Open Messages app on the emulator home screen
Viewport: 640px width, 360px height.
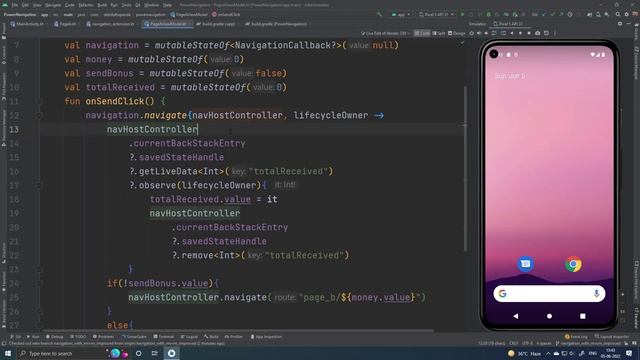pos(525,264)
